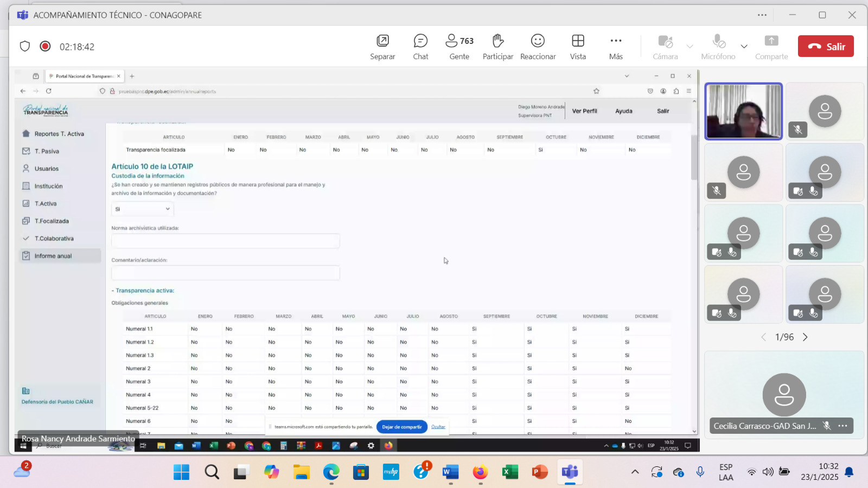The image size is (868, 488).
Task: Expand the Micrófono options arrow
Action: 744,47
